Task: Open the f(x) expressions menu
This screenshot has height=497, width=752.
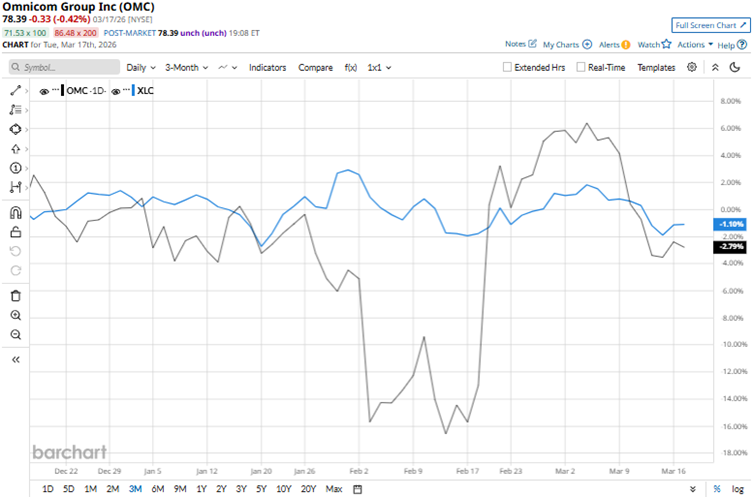Action: click(351, 68)
